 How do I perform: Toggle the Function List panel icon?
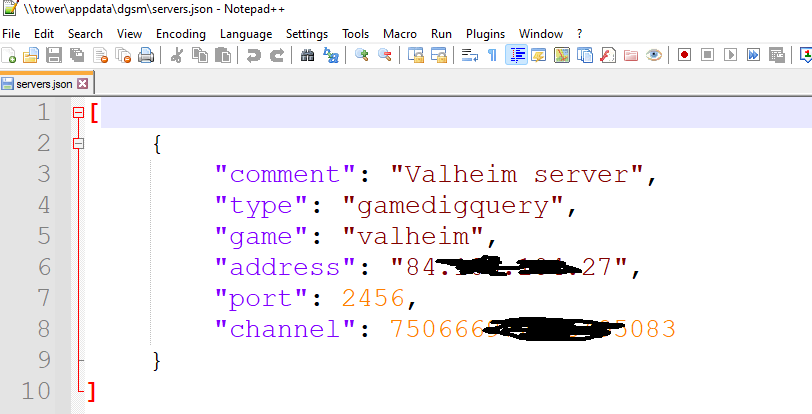tap(608, 54)
